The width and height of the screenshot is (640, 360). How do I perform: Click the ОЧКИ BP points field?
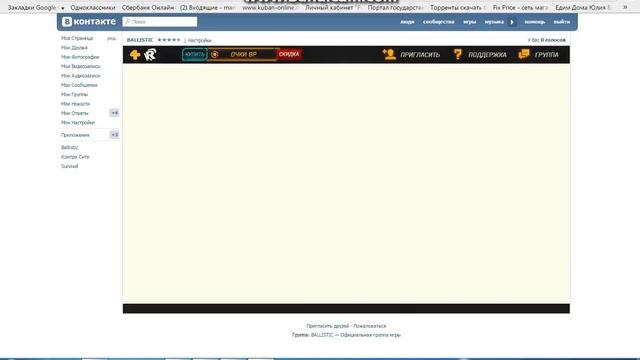click(x=242, y=54)
